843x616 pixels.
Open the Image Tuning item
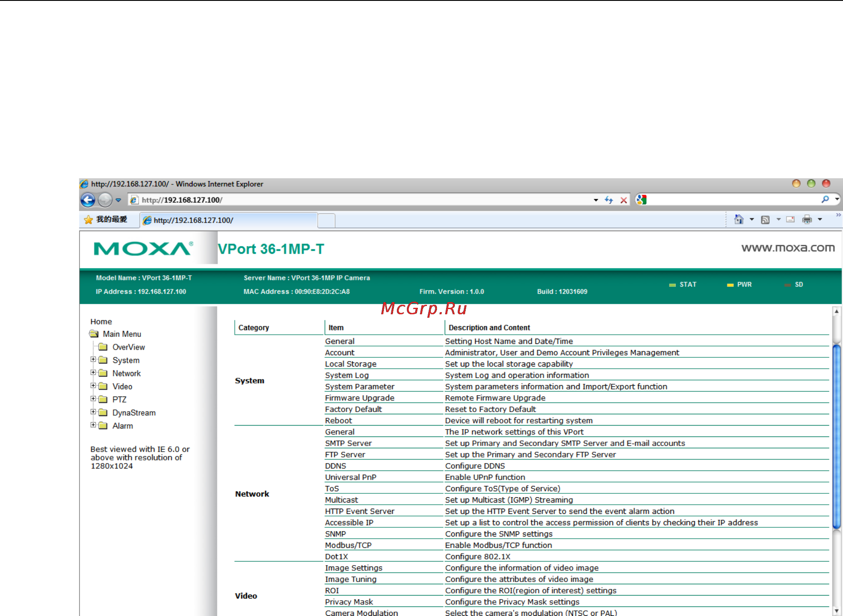350,579
